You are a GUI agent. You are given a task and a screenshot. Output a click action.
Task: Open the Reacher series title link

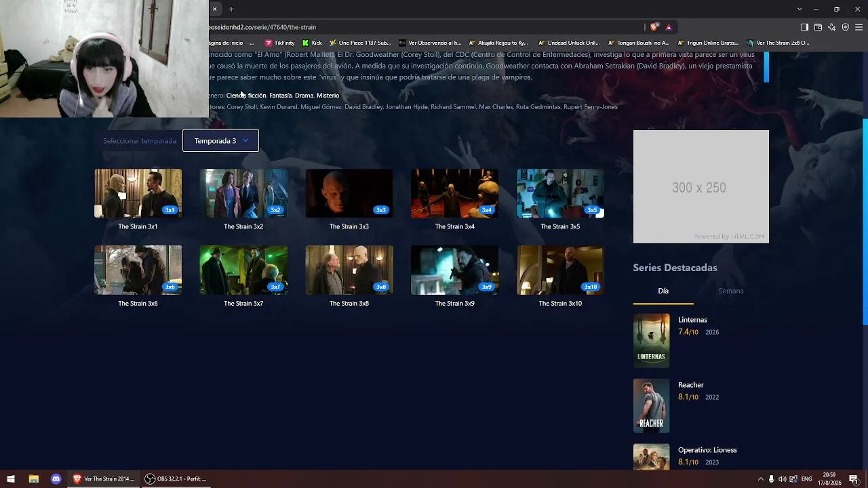click(691, 385)
